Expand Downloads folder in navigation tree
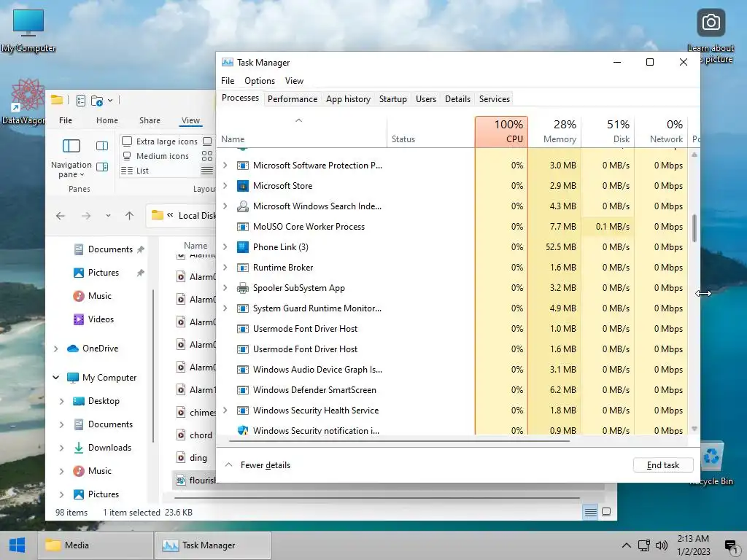This screenshot has width=747, height=560. [61, 448]
